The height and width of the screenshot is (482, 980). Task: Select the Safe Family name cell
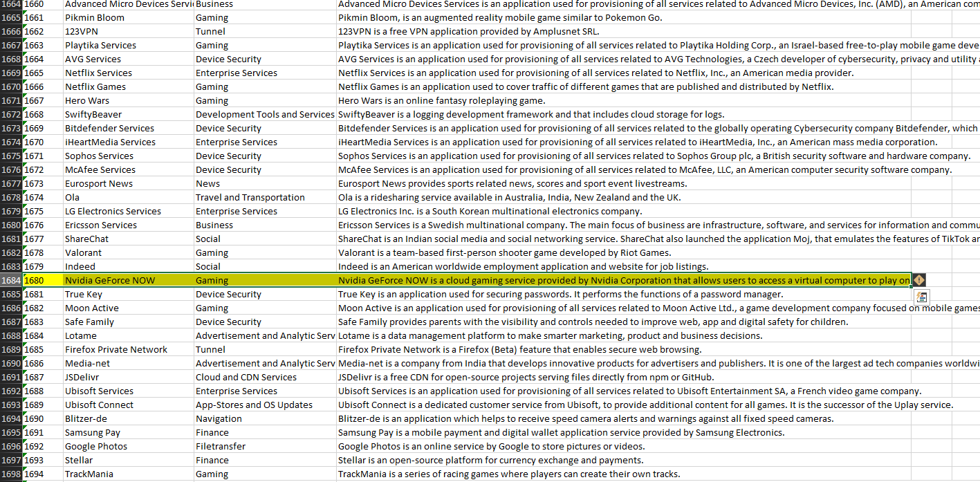tap(129, 322)
